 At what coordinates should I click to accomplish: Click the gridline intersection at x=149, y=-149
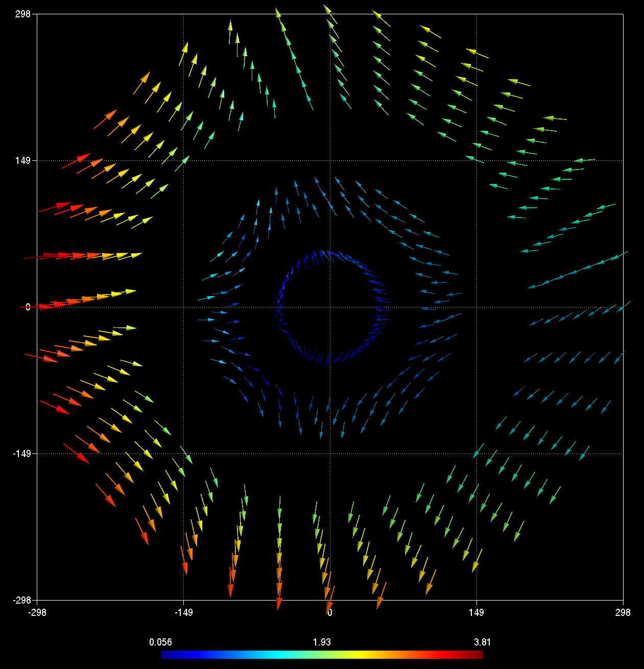476,453
